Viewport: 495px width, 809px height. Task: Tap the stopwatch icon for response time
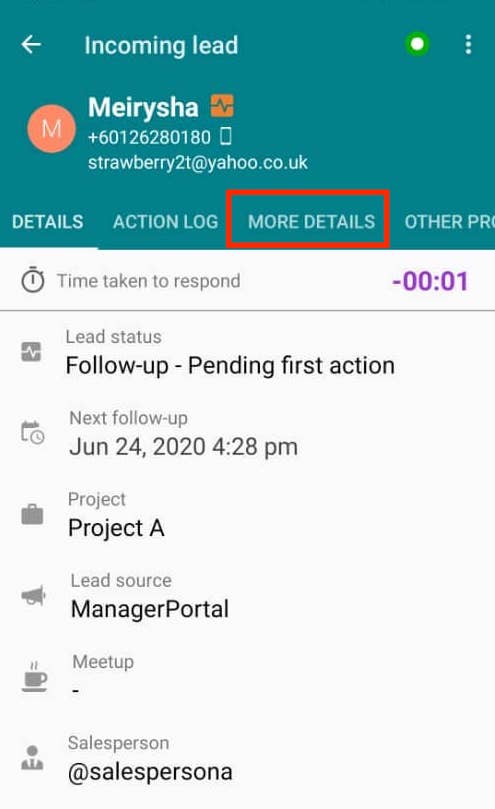pos(33,280)
